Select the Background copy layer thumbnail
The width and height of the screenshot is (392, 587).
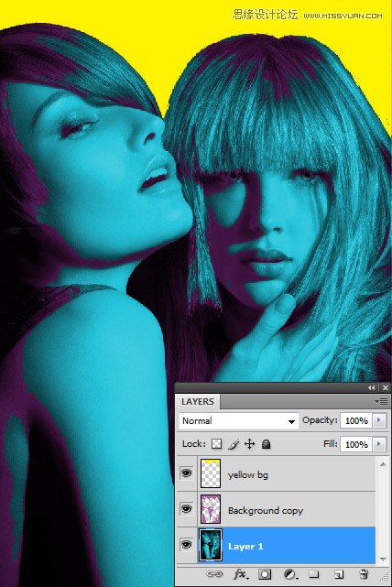(211, 509)
